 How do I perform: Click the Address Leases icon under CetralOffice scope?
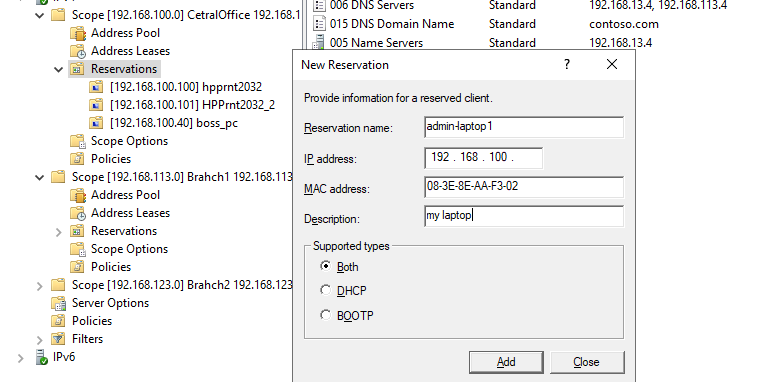pos(77,51)
